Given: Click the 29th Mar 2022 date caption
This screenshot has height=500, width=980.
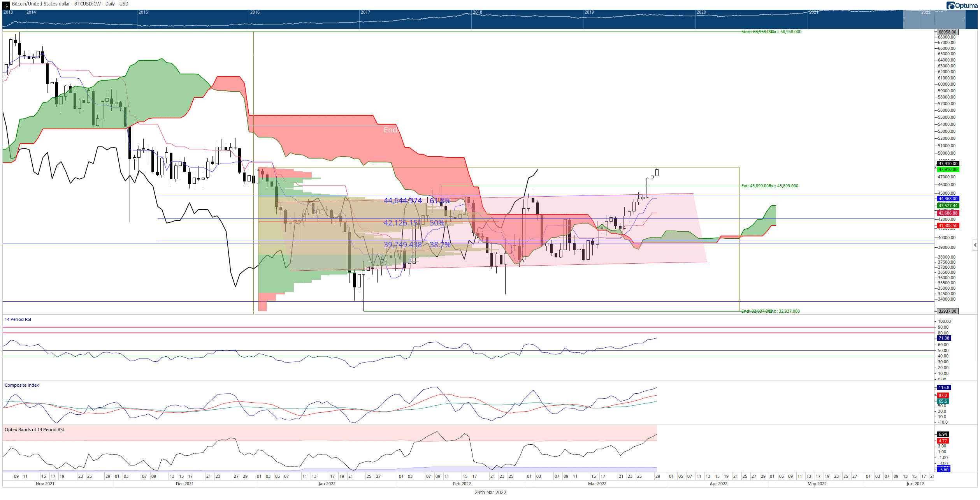Looking at the screenshot, I should coord(490,493).
